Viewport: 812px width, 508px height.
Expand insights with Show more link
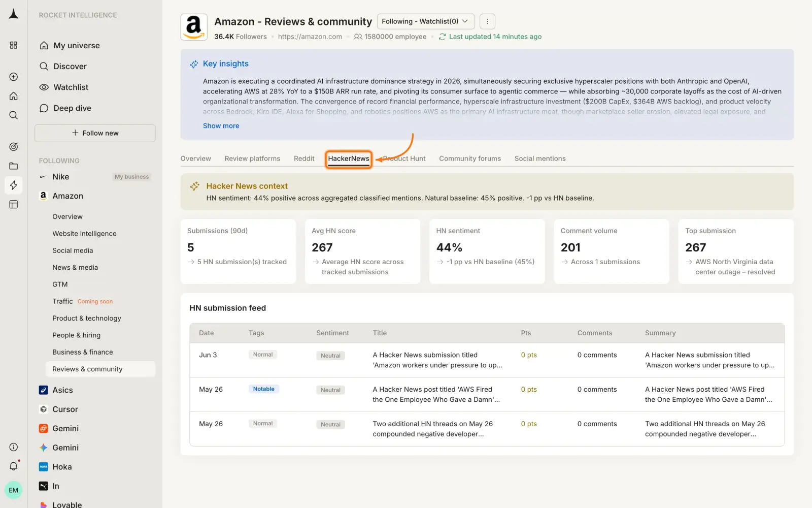[x=221, y=126]
